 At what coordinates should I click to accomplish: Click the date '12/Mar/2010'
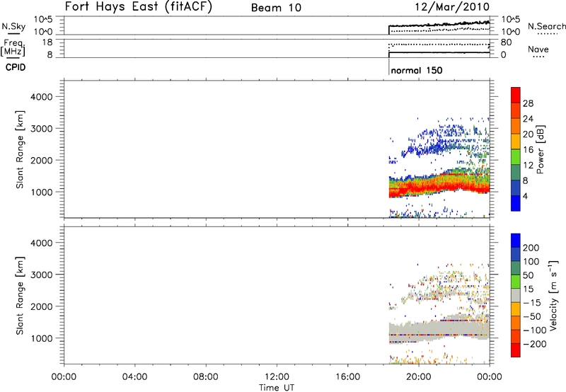[452, 7]
